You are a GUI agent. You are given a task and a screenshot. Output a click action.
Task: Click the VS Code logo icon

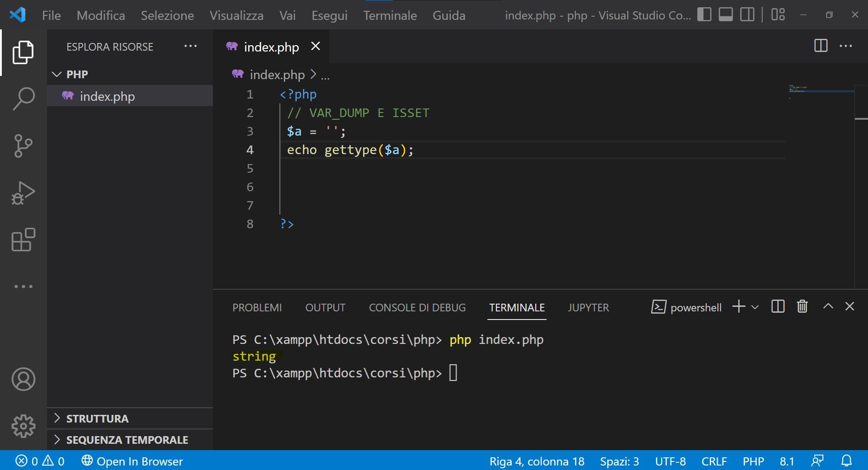pos(18,15)
